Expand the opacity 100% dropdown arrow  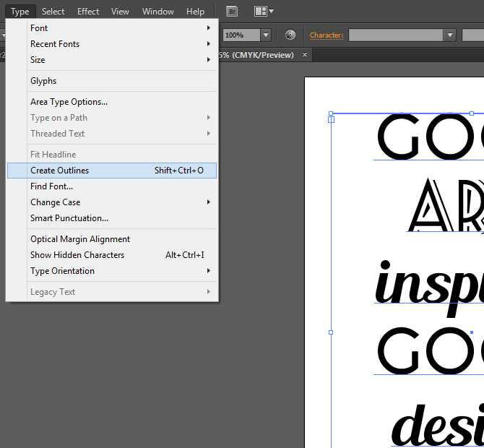266,35
